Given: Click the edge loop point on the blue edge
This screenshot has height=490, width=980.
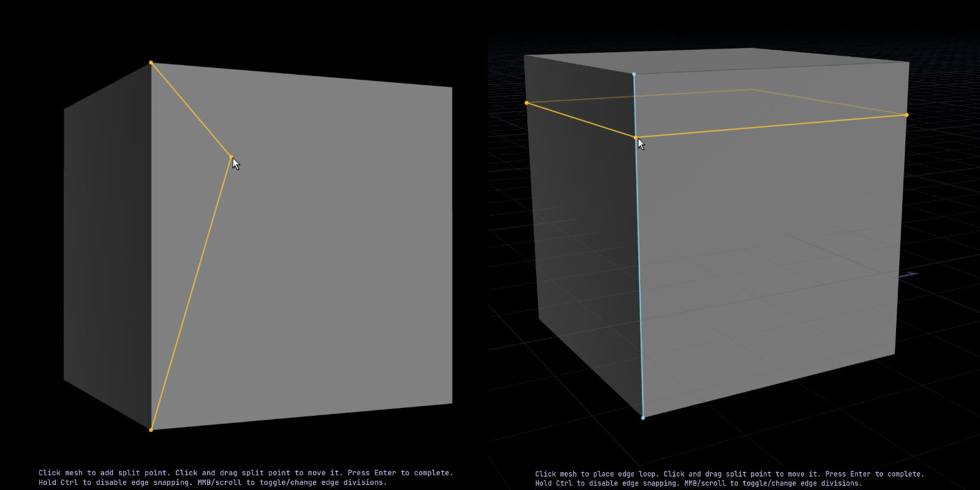Looking at the screenshot, I should (636, 137).
